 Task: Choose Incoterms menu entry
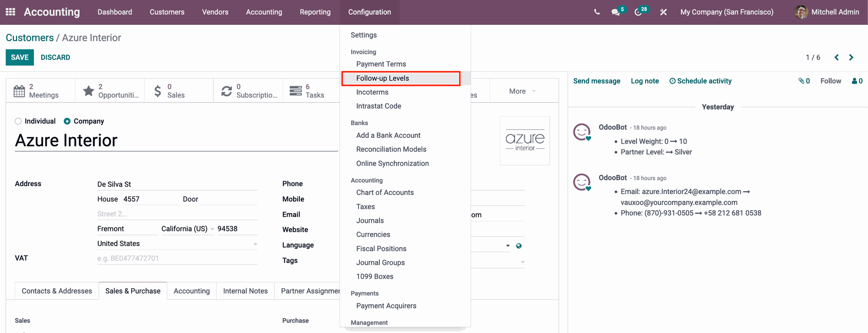[372, 92]
